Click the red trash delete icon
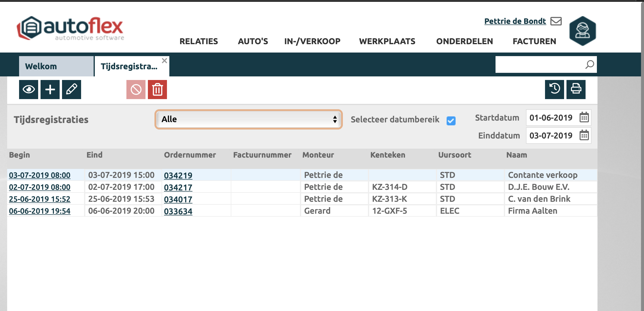Screen dimensions: 644x311 [157, 90]
